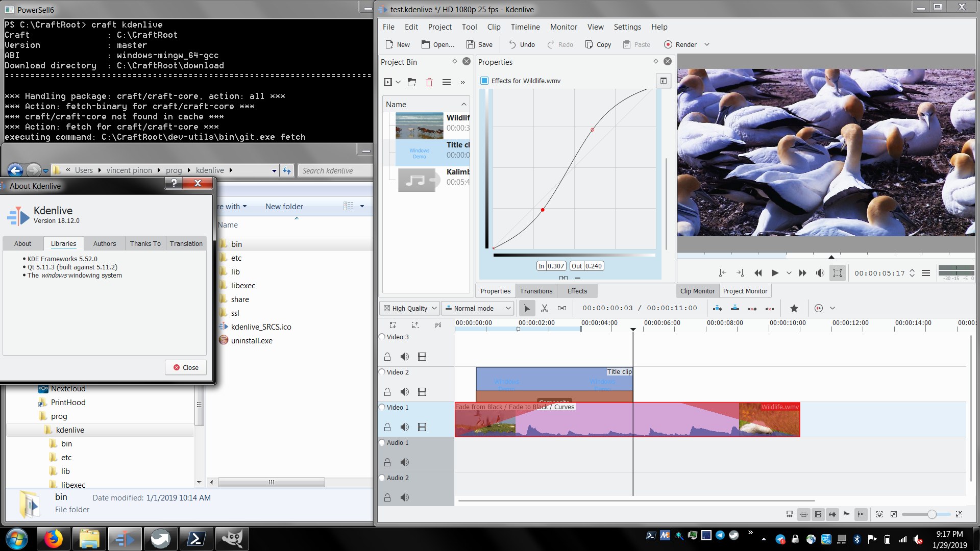Image resolution: width=980 pixels, height=551 pixels.
Task: Click the monitor volume speaker icon
Action: click(x=820, y=273)
